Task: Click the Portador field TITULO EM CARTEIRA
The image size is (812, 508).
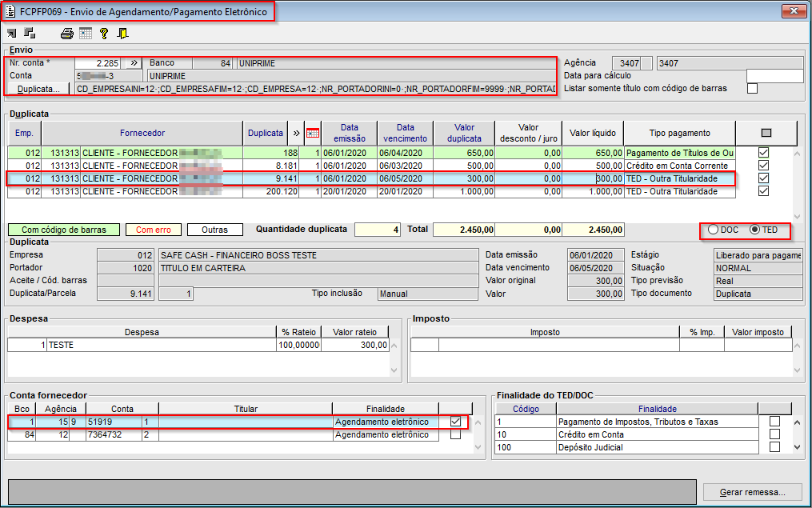Action: point(318,268)
